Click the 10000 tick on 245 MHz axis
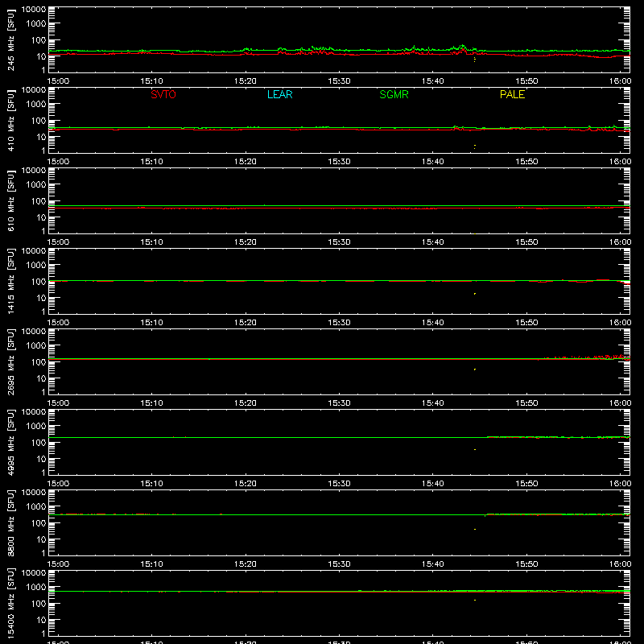644x644 pixels. pyautogui.click(x=34, y=10)
